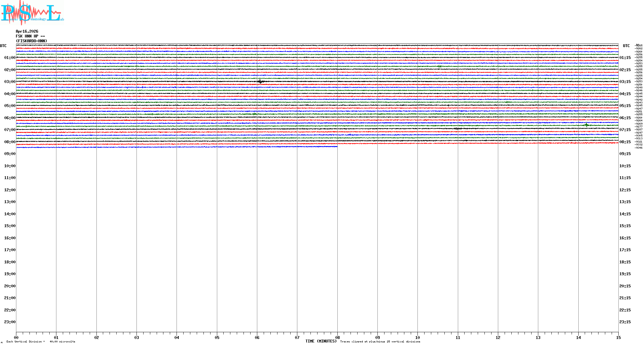Click the seismic event spike on 03:00 trace
The width and height of the screenshot is (644, 346).
point(260,82)
